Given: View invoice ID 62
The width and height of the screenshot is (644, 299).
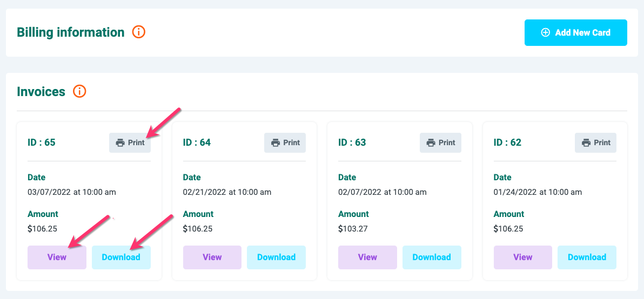Looking at the screenshot, I should [x=522, y=257].
